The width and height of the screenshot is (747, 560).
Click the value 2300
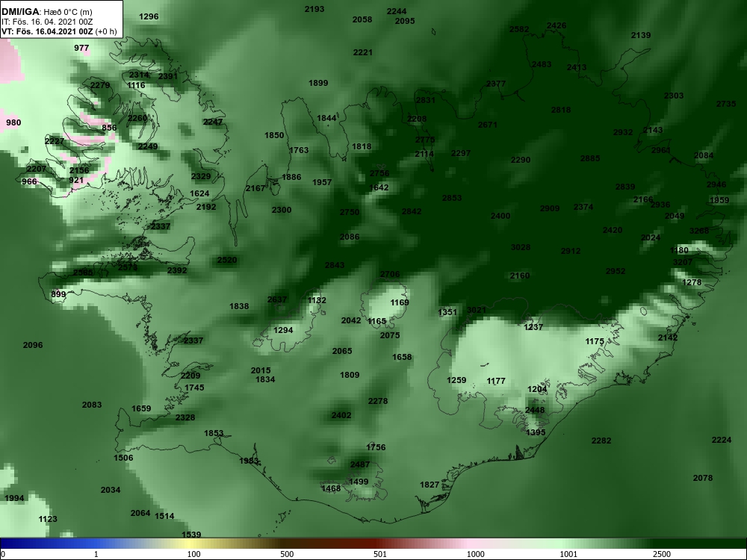click(282, 210)
